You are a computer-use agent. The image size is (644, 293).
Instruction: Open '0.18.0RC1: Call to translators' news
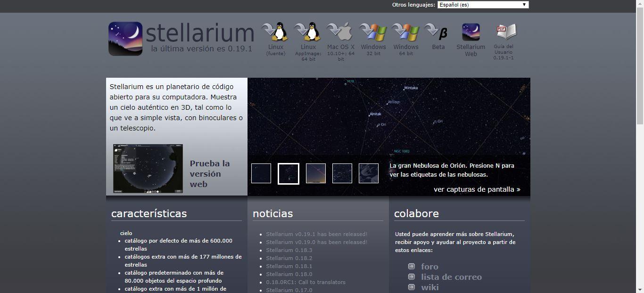click(x=305, y=282)
